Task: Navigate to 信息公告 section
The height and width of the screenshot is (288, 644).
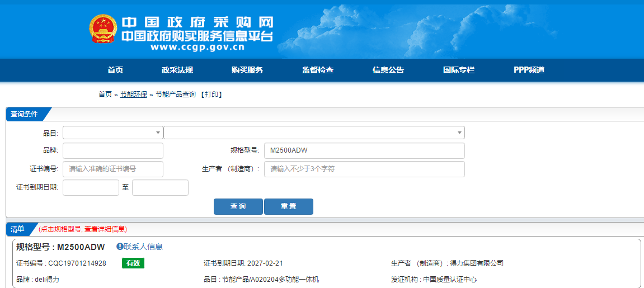Action: pyautogui.click(x=388, y=70)
